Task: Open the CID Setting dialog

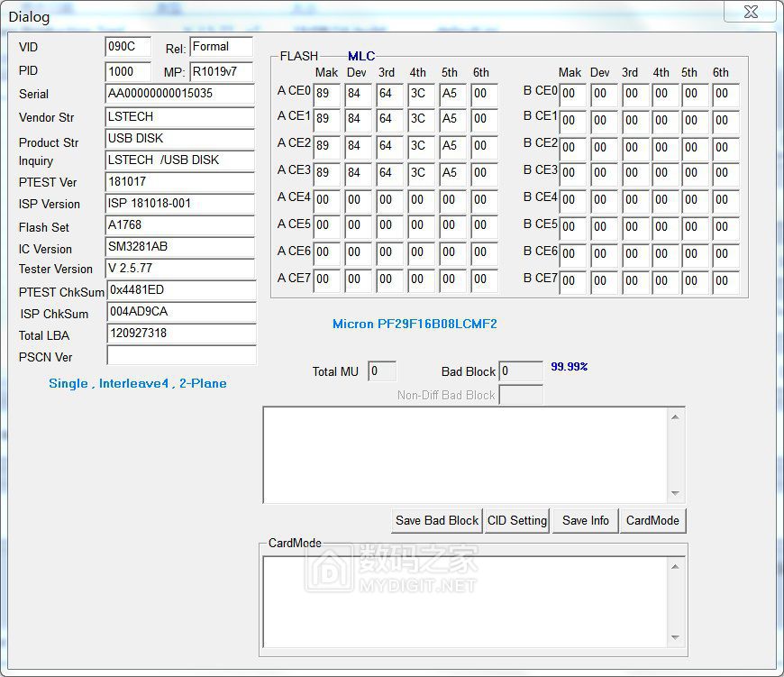Action: (517, 520)
